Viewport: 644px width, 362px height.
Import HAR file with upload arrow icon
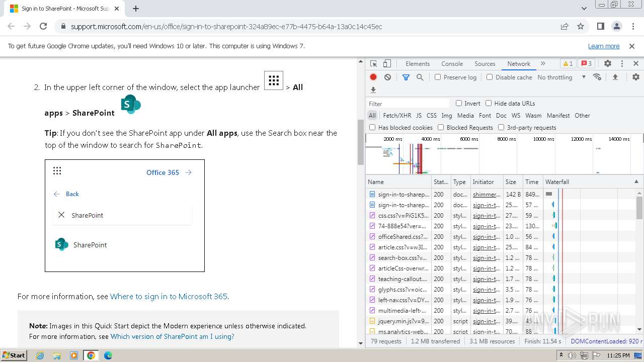(615, 77)
